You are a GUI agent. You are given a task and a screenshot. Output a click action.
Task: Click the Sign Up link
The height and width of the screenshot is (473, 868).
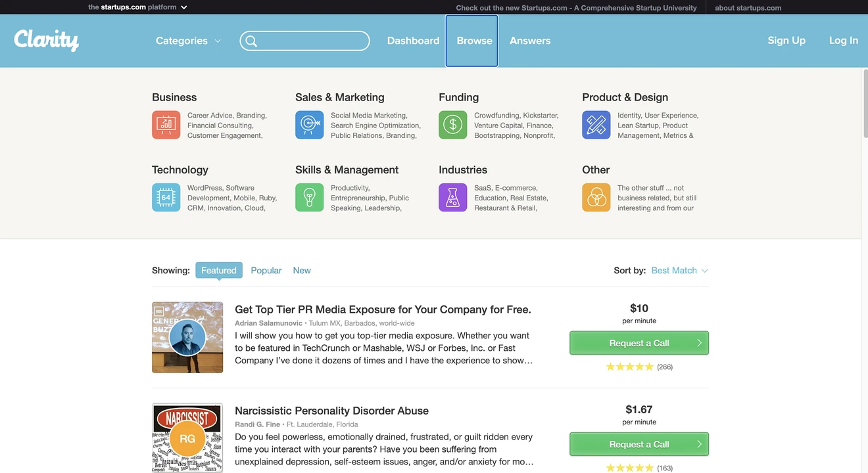[x=786, y=41]
